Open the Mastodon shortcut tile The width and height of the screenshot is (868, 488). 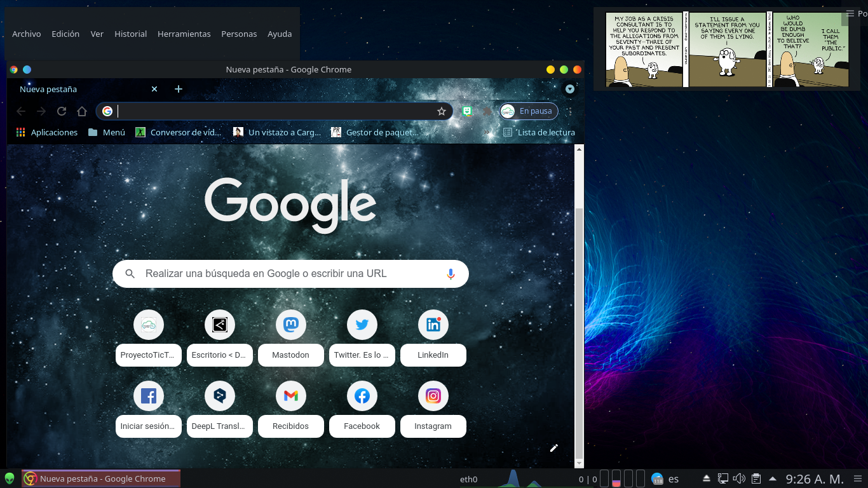click(x=290, y=325)
